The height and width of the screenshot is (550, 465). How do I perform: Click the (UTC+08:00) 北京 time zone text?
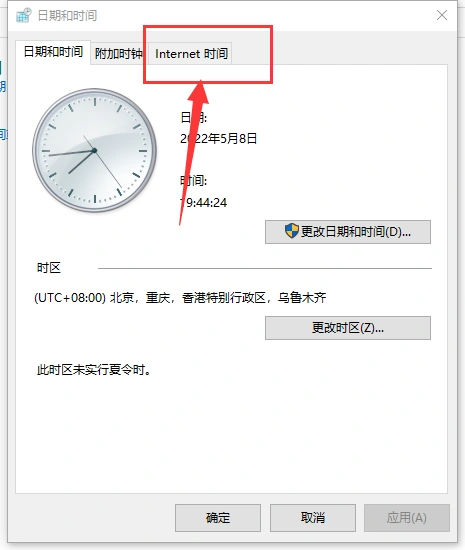(180, 298)
